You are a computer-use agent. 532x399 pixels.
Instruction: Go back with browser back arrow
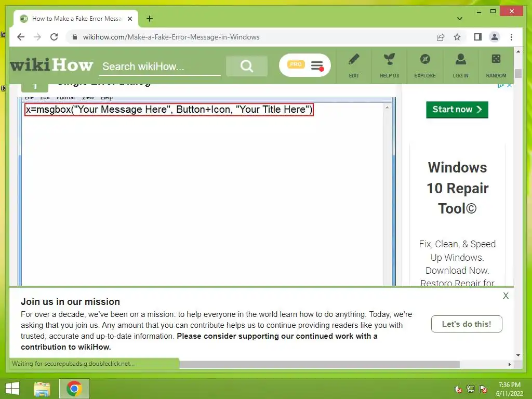tap(21, 37)
